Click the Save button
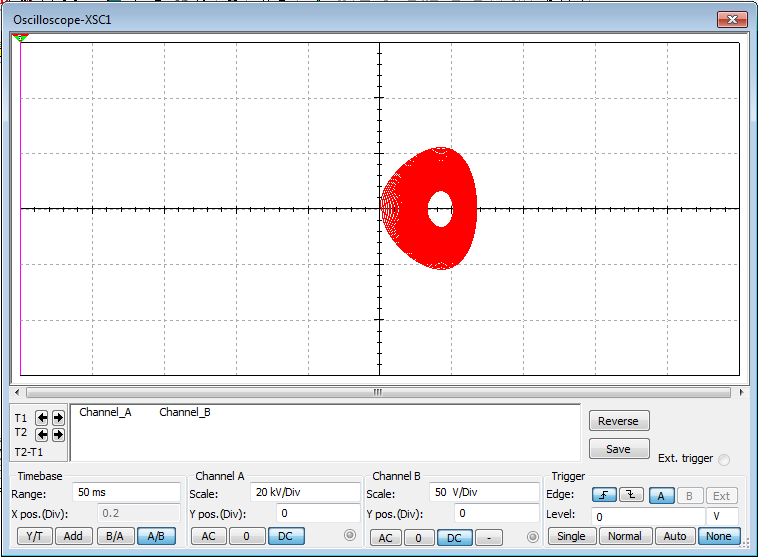Screen dimensions: 758x557 coord(619,449)
